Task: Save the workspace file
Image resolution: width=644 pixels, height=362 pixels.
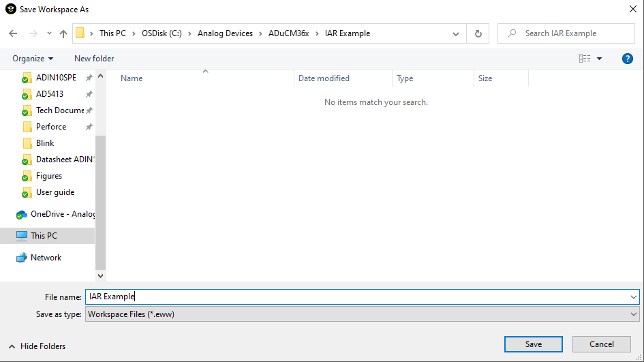Action: (533, 344)
